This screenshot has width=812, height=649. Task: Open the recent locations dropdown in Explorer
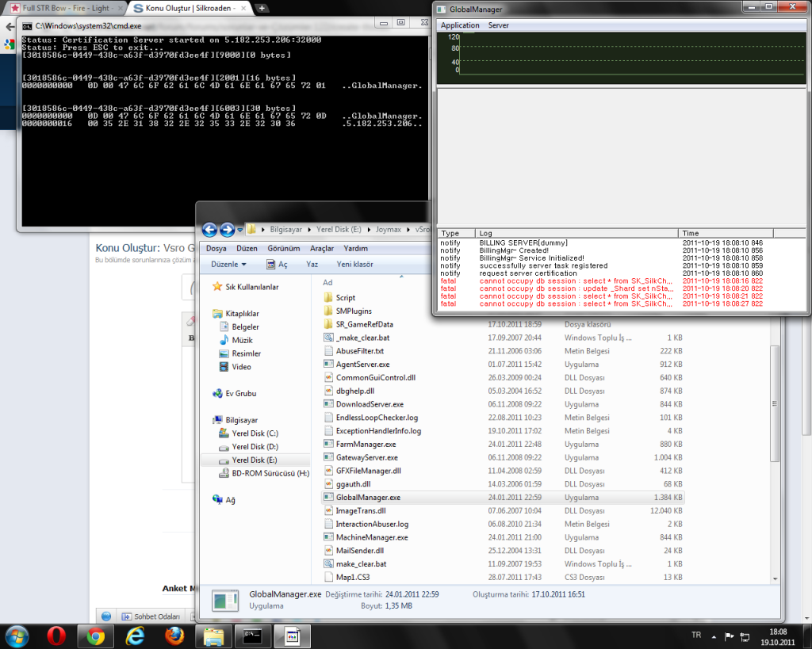239,230
